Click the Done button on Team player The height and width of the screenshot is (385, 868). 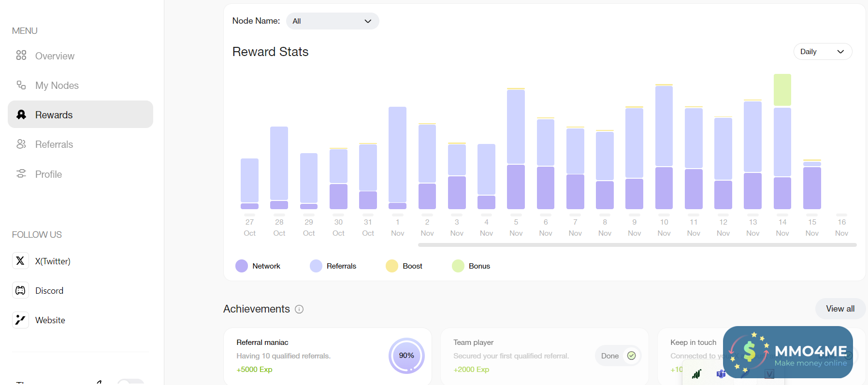618,356
